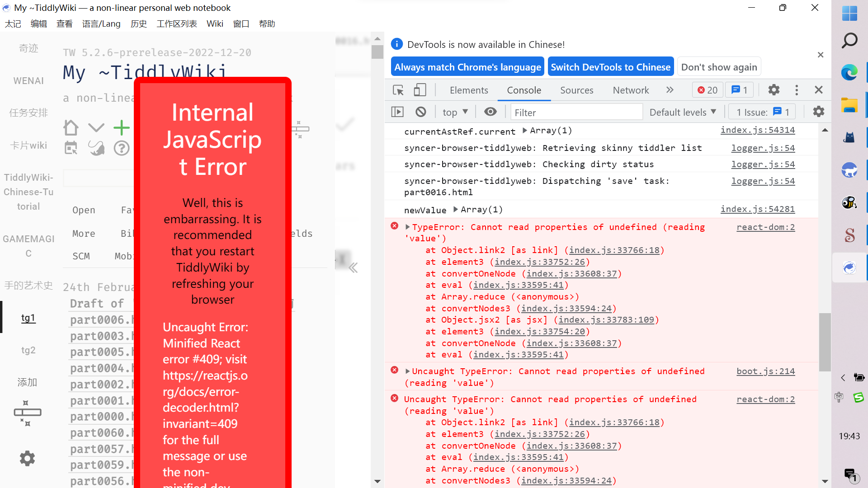The image size is (868, 488).
Task: Select the tg2 workspace
Action: (x=28, y=350)
